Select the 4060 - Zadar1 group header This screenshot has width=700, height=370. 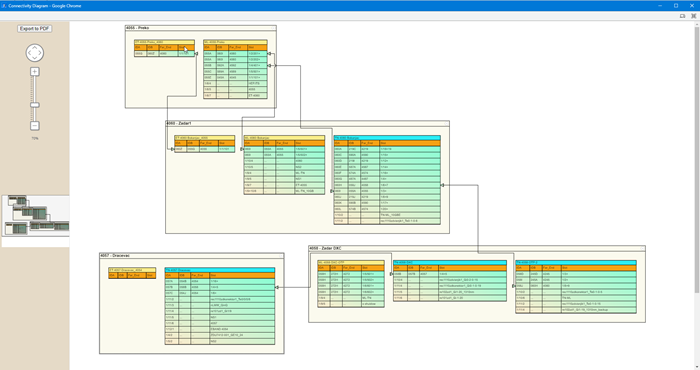[307, 123]
